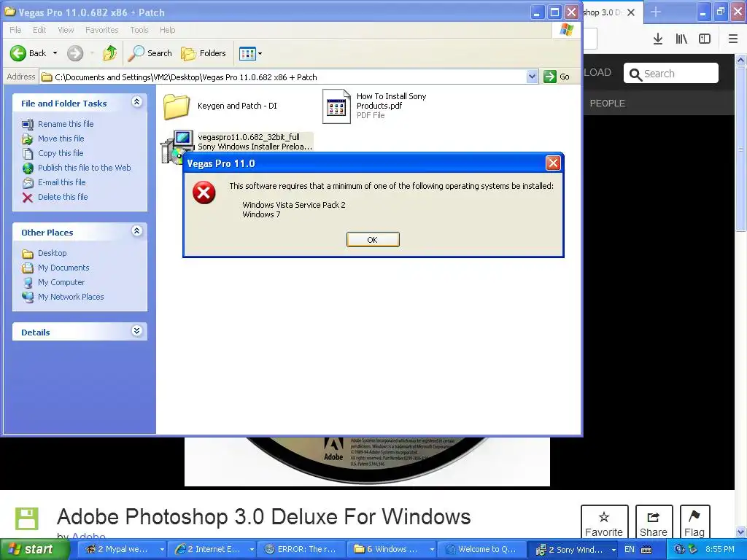Click the vegaspro11.0.682_32bit_full file name

(x=249, y=137)
